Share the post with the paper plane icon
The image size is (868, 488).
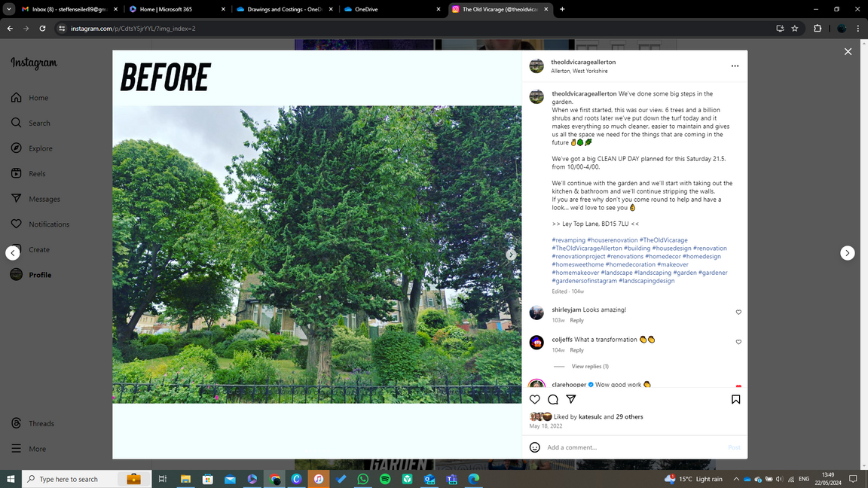point(570,399)
